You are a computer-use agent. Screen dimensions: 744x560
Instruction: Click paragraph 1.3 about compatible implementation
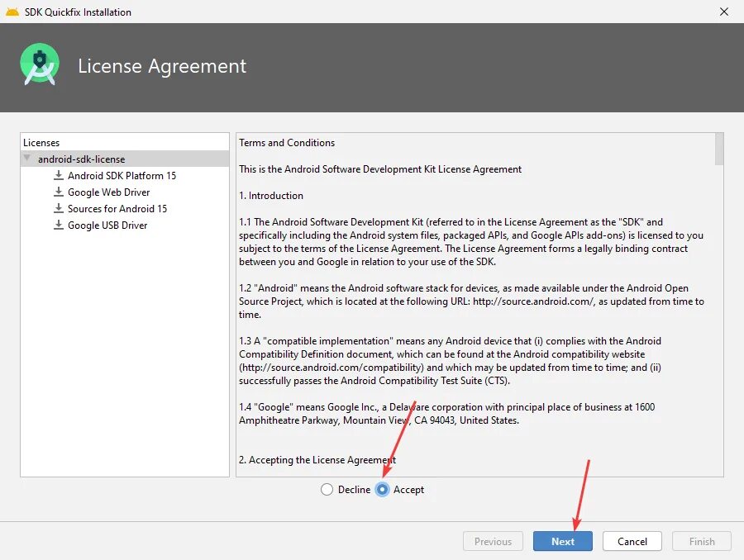[450, 361]
